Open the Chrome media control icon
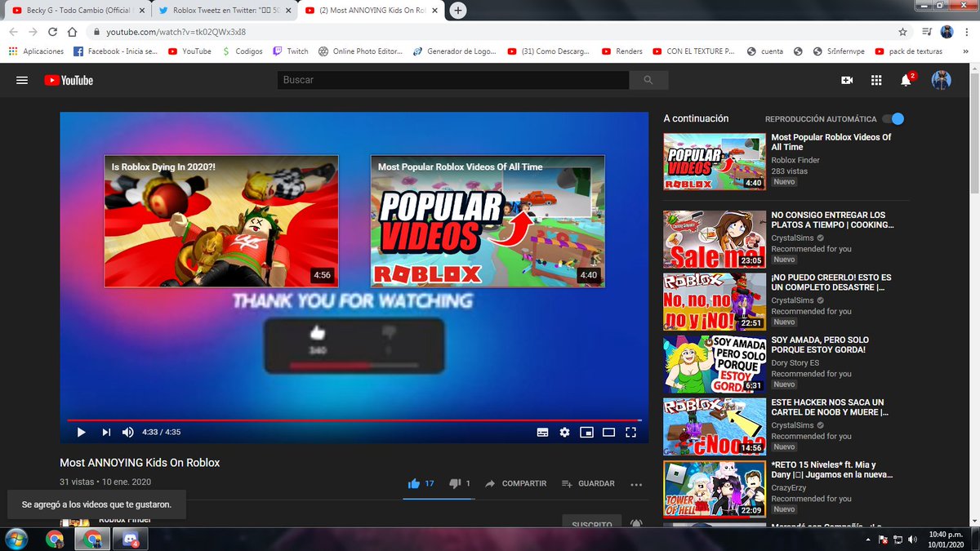Image resolution: width=980 pixels, height=551 pixels. click(x=926, y=32)
